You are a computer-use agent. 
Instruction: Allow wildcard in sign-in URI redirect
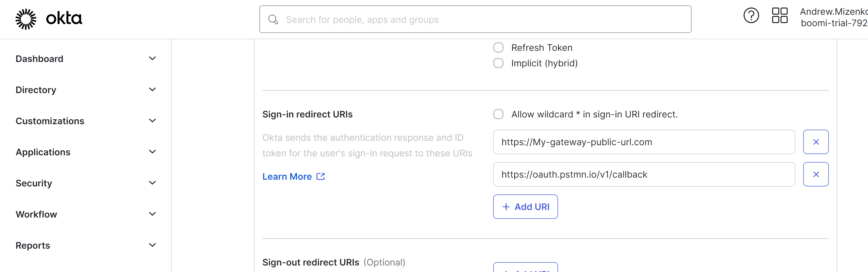(498, 114)
